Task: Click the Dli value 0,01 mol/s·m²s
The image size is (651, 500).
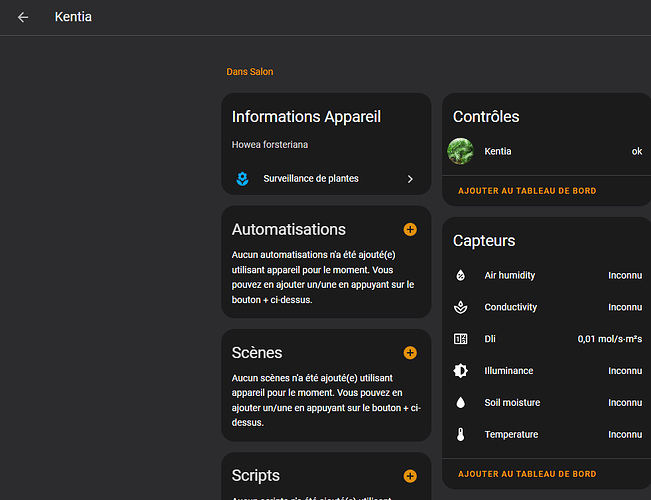Action: tap(609, 339)
